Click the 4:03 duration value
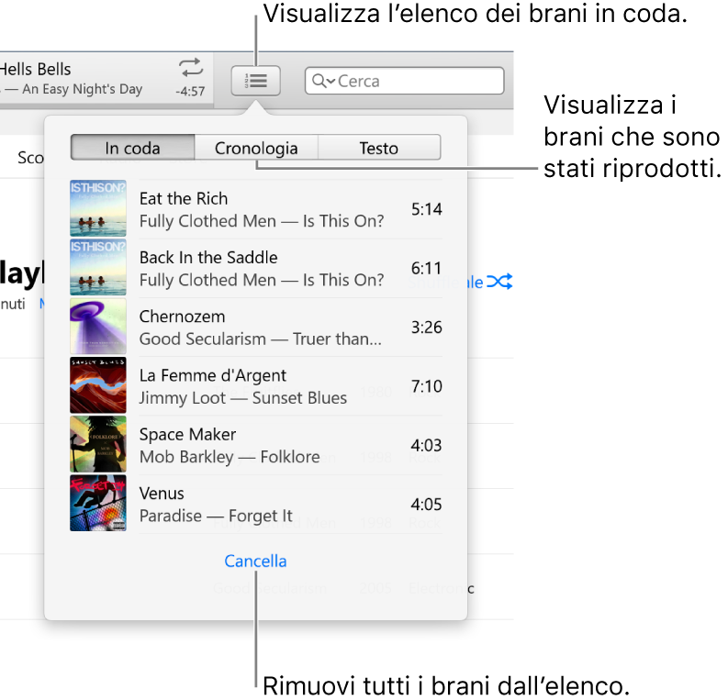Viewport: 728px width, 700px height. click(427, 445)
